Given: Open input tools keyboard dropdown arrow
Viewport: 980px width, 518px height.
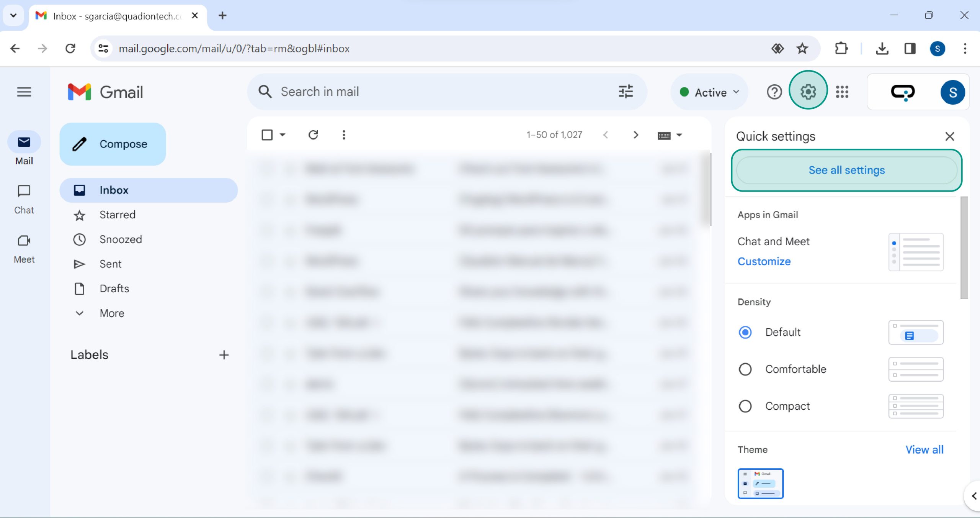Looking at the screenshot, I should click(x=679, y=135).
